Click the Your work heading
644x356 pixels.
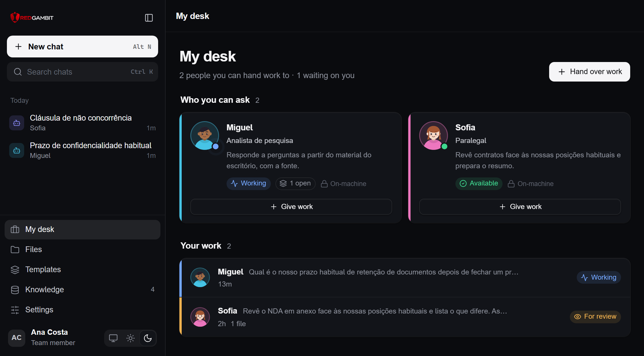(x=201, y=246)
